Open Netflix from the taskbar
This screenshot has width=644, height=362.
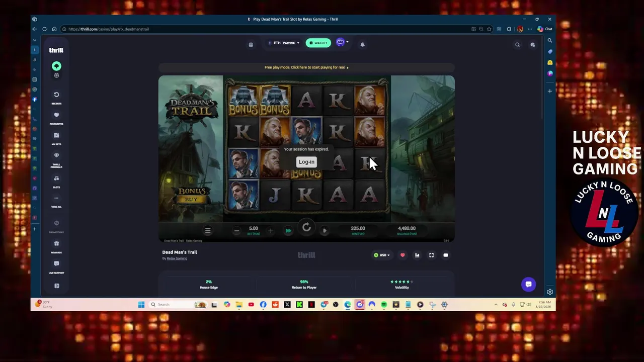click(x=311, y=305)
